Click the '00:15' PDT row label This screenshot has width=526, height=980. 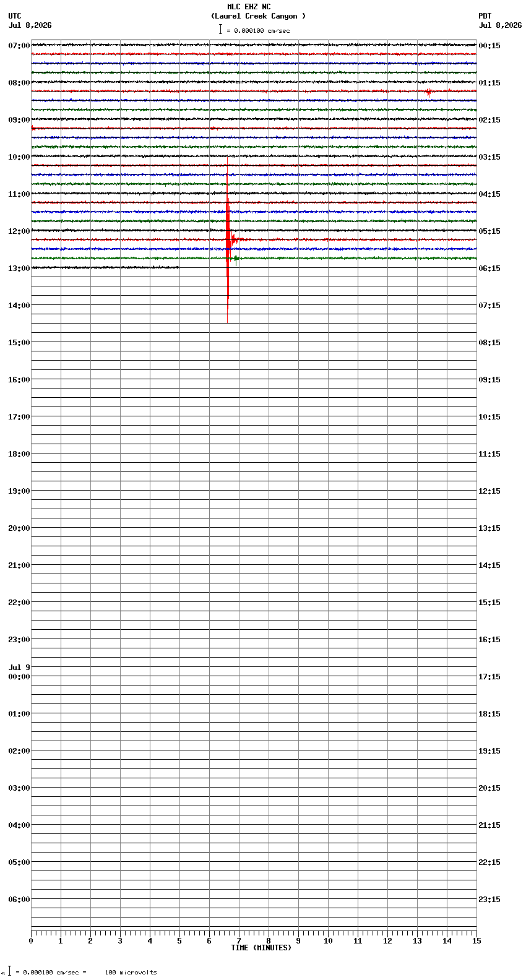click(x=489, y=45)
